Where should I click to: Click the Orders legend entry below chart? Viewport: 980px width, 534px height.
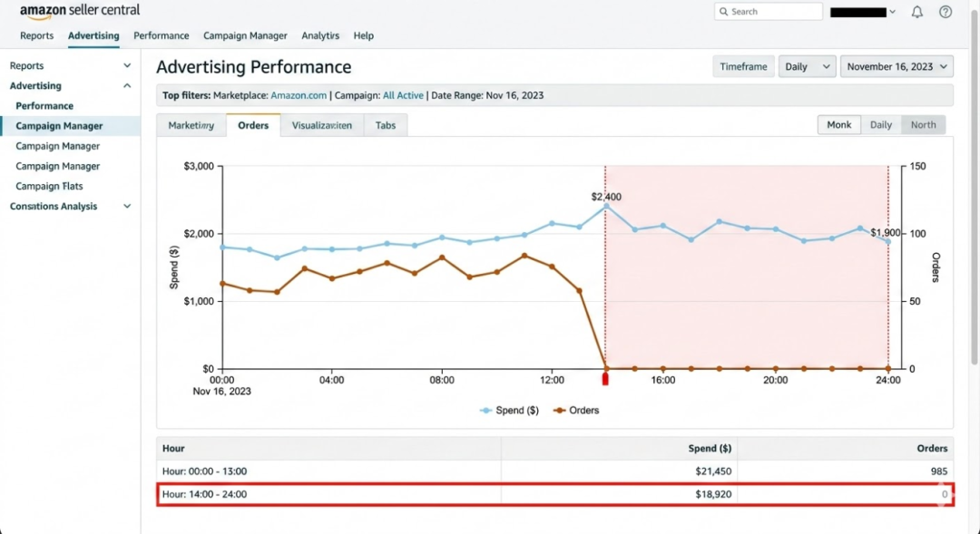pyautogui.click(x=576, y=411)
